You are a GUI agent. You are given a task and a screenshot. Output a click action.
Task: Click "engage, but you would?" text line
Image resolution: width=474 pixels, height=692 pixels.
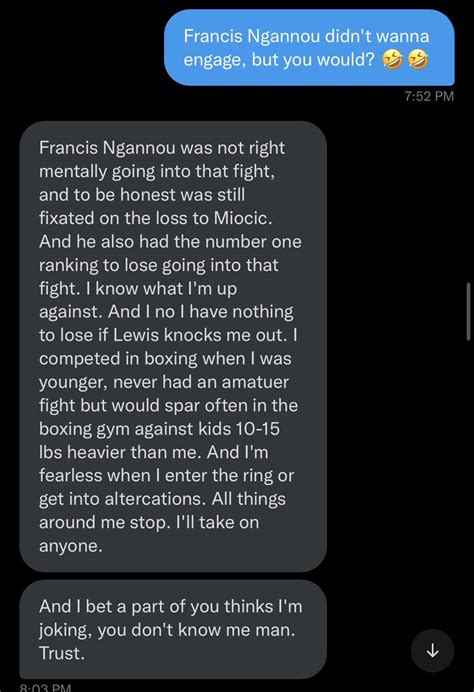(x=279, y=59)
